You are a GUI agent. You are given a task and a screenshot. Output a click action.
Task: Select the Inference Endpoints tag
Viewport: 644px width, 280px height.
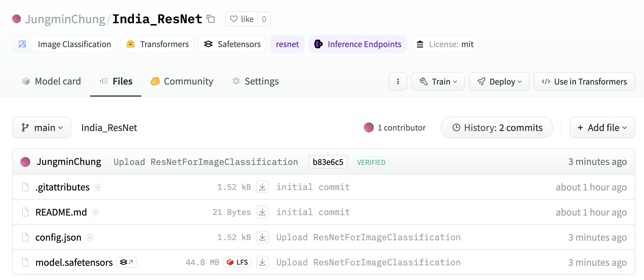click(358, 44)
